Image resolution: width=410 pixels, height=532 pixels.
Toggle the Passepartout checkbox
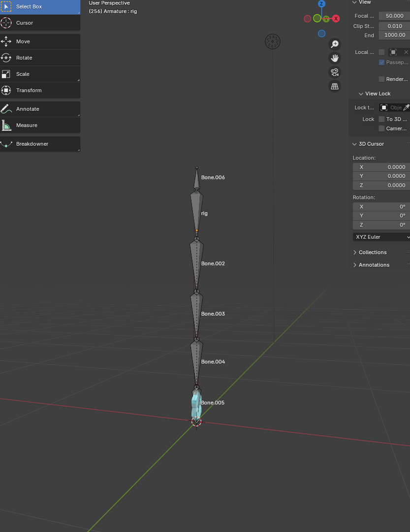tap(381, 63)
